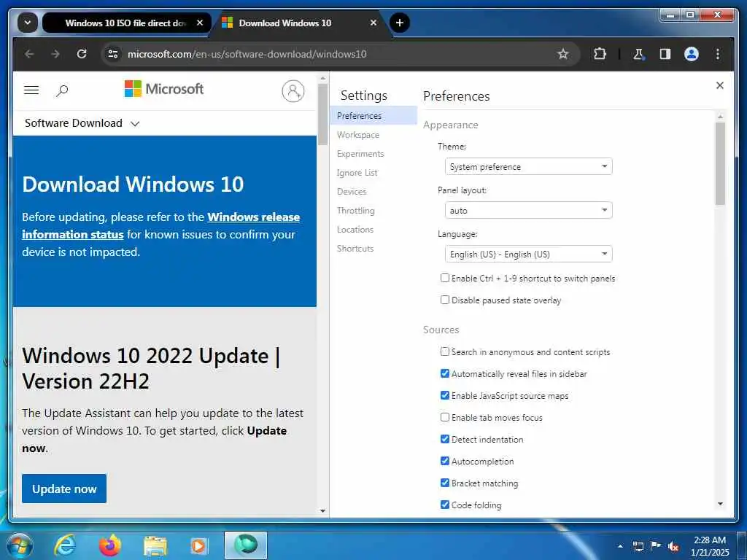
Task: Open the Theme dropdown
Action: (x=528, y=167)
